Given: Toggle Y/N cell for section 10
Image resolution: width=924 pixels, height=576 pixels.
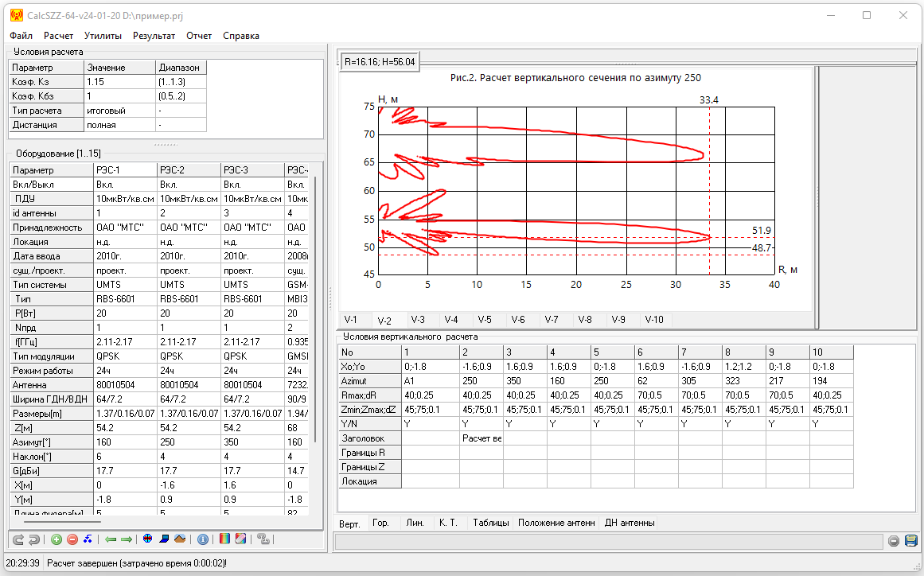Looking at the screenshot, I should coord(831,423).
